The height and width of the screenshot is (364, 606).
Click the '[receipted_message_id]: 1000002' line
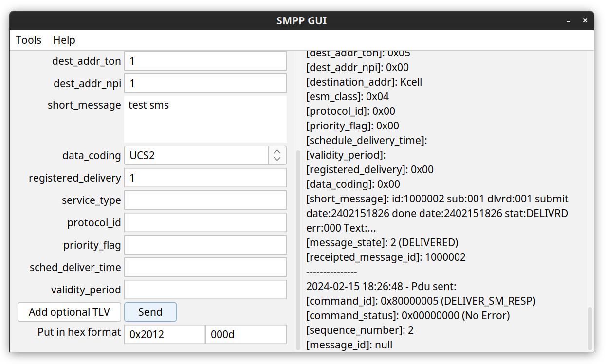(386, 257)
